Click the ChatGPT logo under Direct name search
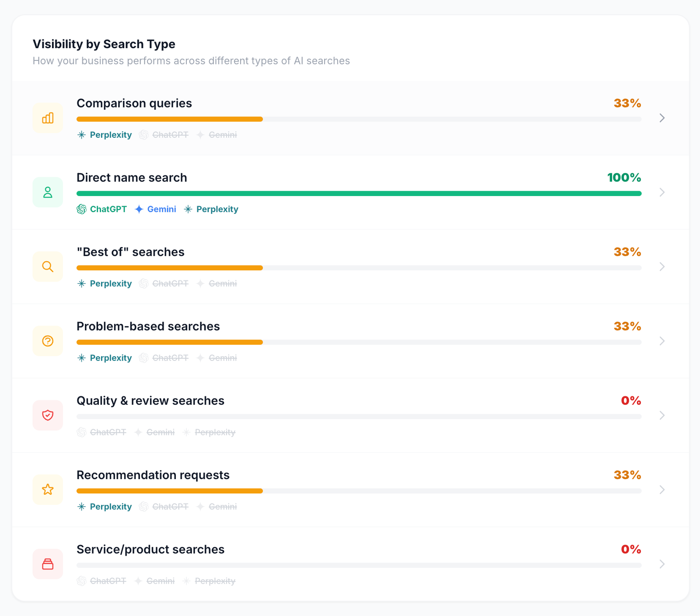This screenshot has width=700, height=616. (x=81, y=209)
